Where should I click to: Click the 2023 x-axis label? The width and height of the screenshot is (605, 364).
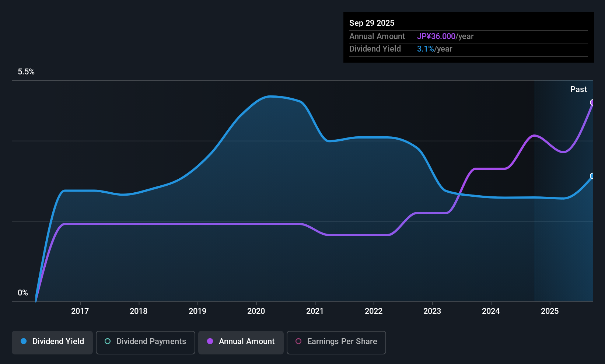pyautogui.click(x=432, y=311)
